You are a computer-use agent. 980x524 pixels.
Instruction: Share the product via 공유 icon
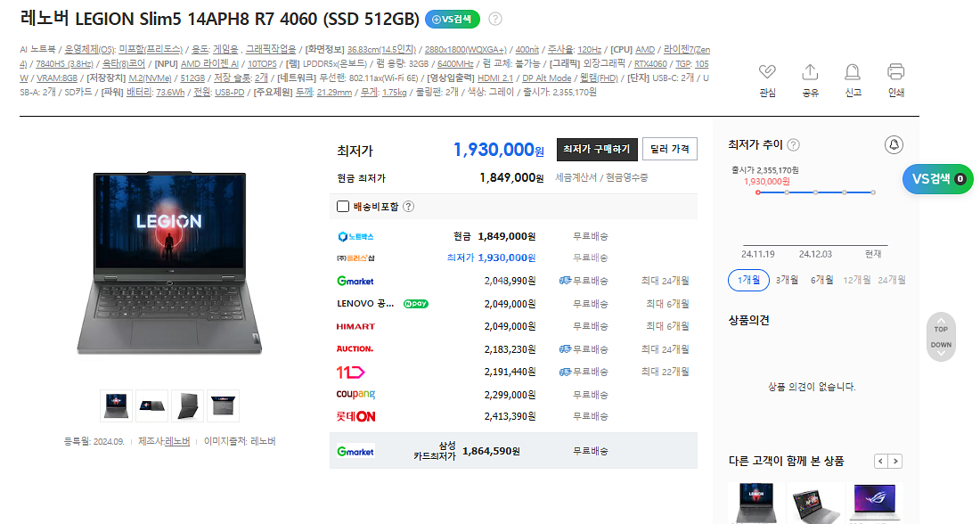(810, 72)
